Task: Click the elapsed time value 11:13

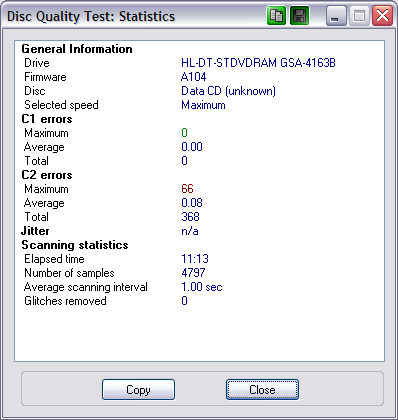Action: pos(195,259)
